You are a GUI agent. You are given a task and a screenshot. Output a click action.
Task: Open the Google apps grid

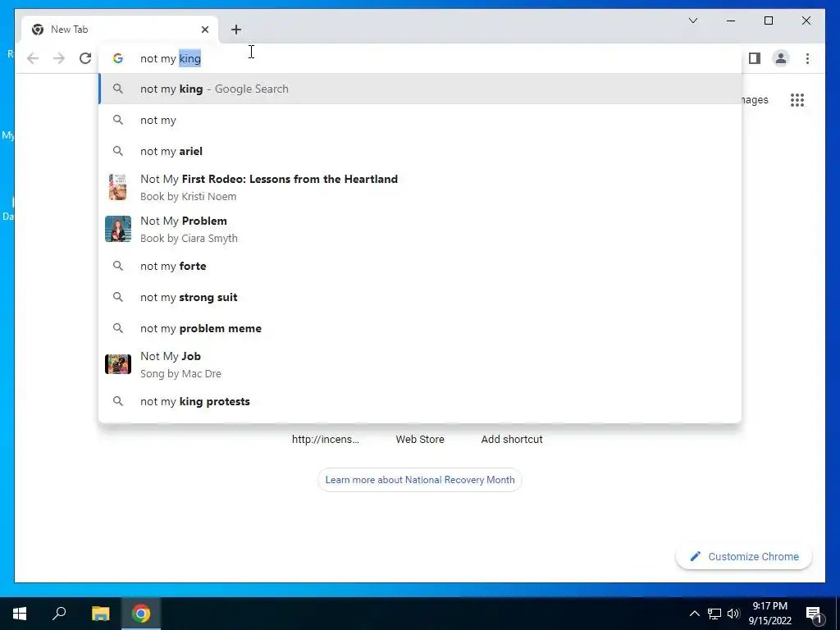tap(797, 100)
